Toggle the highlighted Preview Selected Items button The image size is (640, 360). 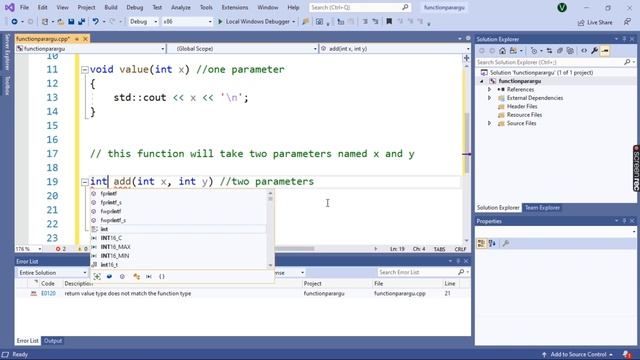(605, 51)
